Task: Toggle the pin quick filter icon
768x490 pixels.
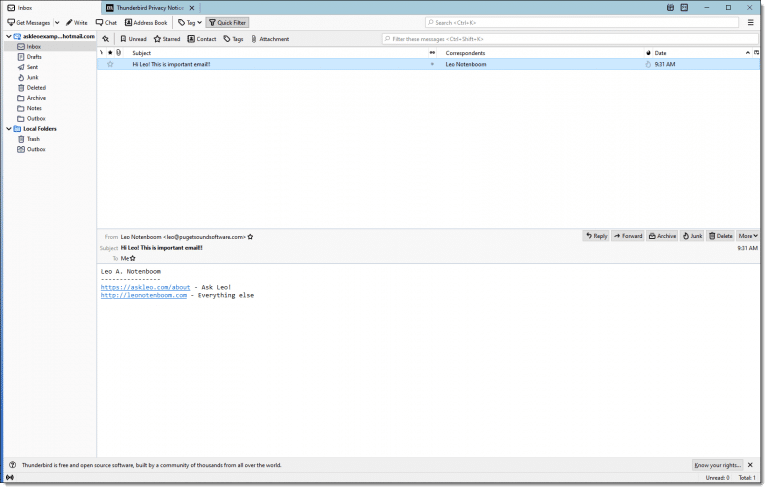Action: pyautogui.click(x=105, y=39)
